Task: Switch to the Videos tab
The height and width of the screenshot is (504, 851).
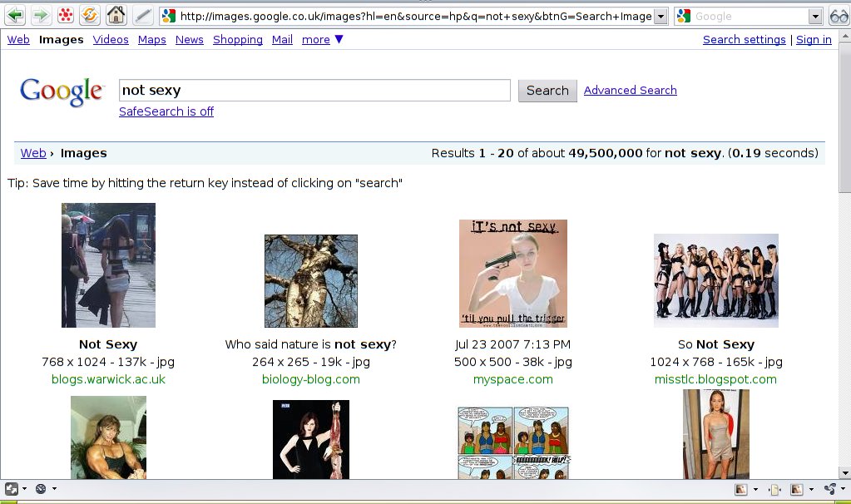Action: [111, 40]
